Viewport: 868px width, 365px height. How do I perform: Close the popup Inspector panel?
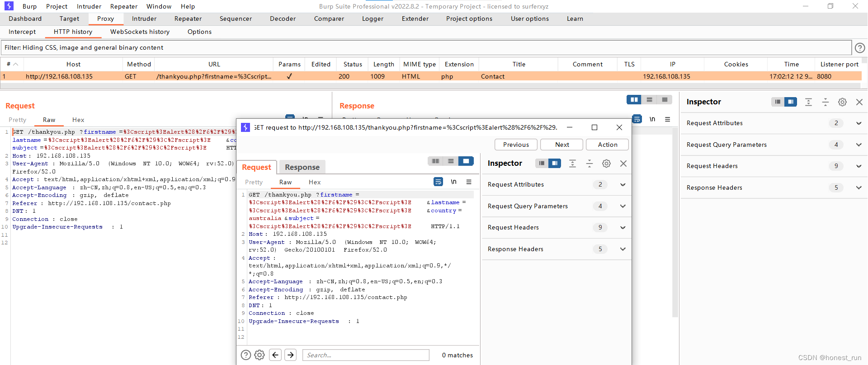pyautogui.click(x=623, y=163)
